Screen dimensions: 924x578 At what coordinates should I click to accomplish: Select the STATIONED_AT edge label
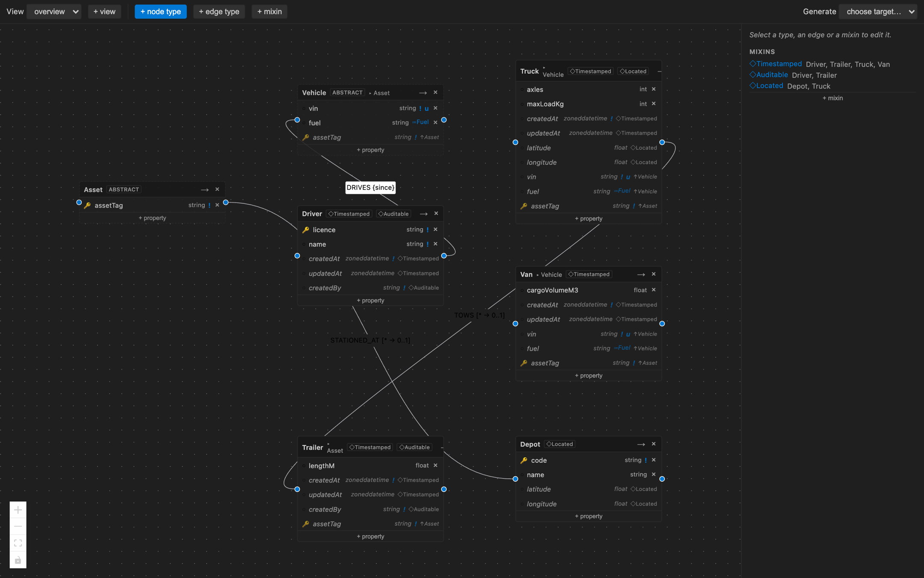[x=370, y=340]
